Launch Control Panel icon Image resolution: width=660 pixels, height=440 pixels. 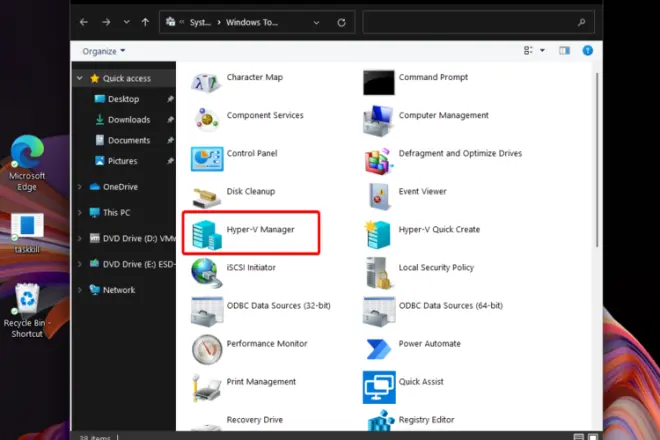207,159
